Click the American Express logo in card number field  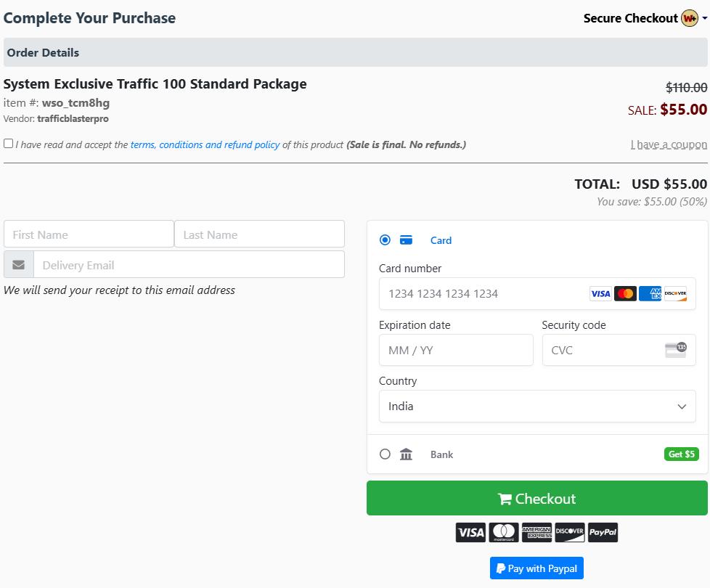(x=650, y=294)
